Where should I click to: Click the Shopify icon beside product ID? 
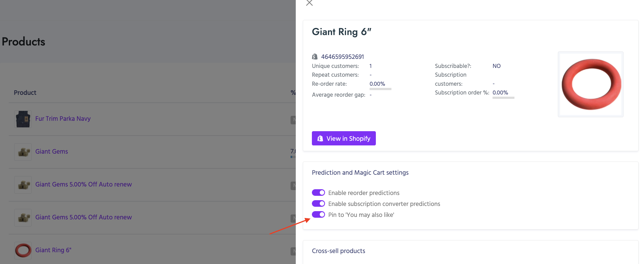pyautogui.click(x=315, y=57)
